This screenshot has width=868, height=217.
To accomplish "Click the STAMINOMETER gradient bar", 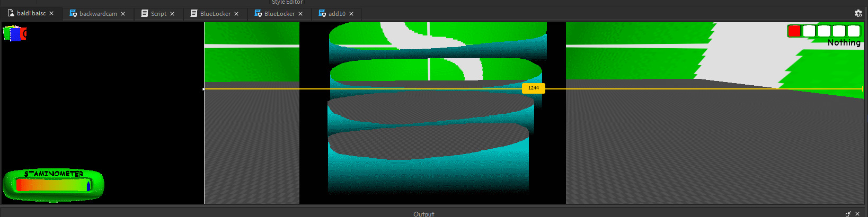I will point(54,185).
